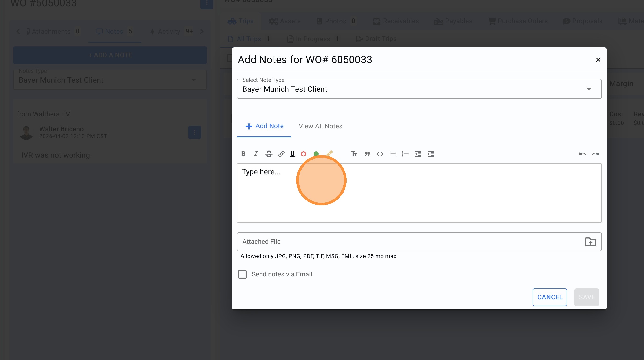Switch to View All Notes tab
Image resolution: width=644 pixels, height=360 pixels.
(320, 126)
